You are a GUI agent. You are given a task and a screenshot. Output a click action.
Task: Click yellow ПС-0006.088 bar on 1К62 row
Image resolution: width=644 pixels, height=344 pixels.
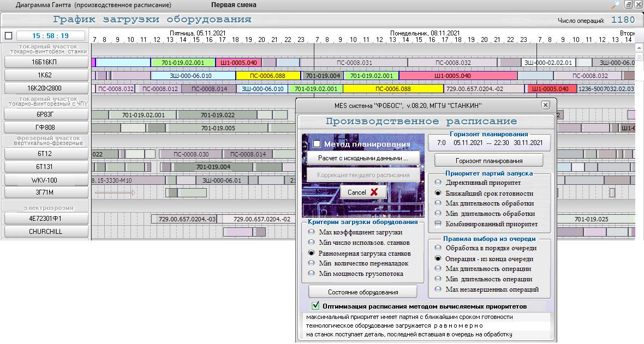267,76
